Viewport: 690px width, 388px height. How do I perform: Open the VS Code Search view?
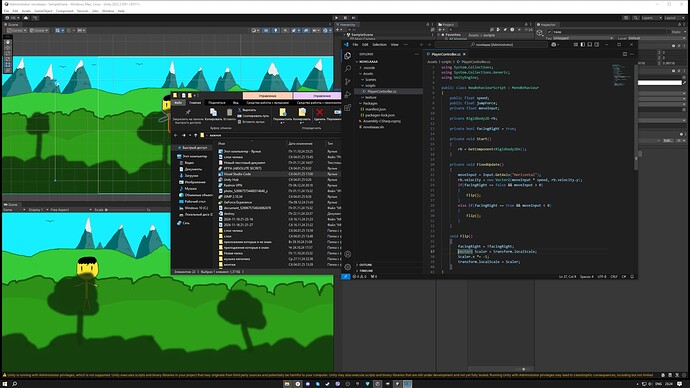[x=348, y=69]
